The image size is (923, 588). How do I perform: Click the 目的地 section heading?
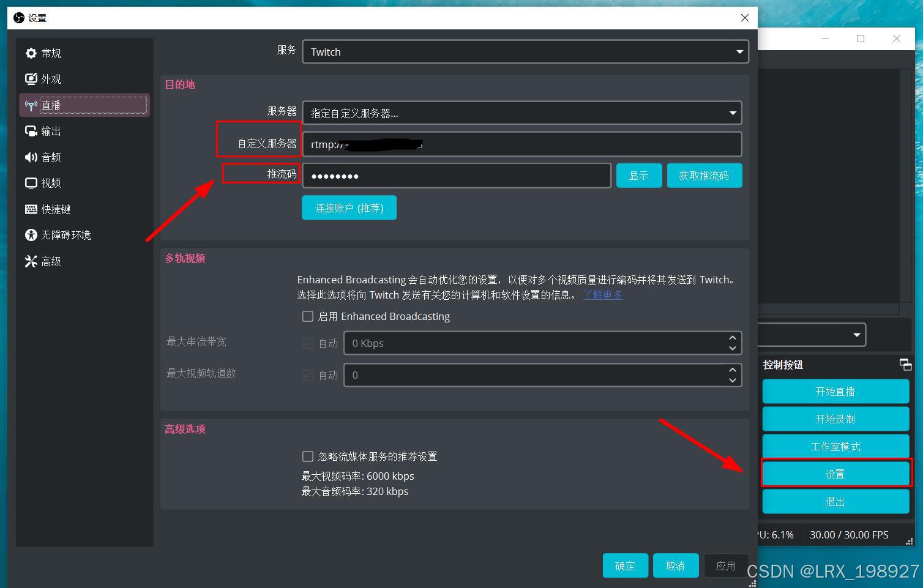[180, 84]
